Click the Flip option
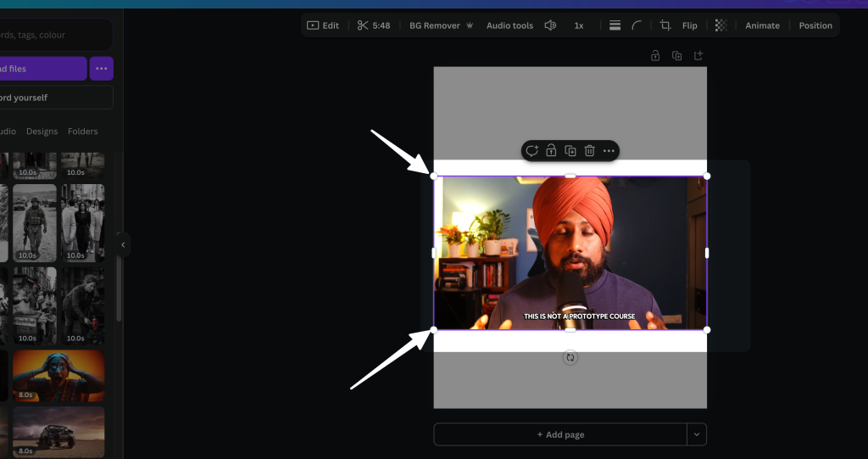The height and width of the screenshot is (459, 868). pos(689,25)
